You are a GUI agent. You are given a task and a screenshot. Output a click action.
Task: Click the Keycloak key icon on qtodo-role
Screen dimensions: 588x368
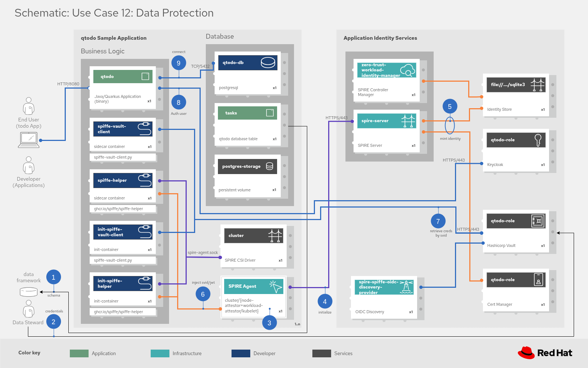click(538, 139)
